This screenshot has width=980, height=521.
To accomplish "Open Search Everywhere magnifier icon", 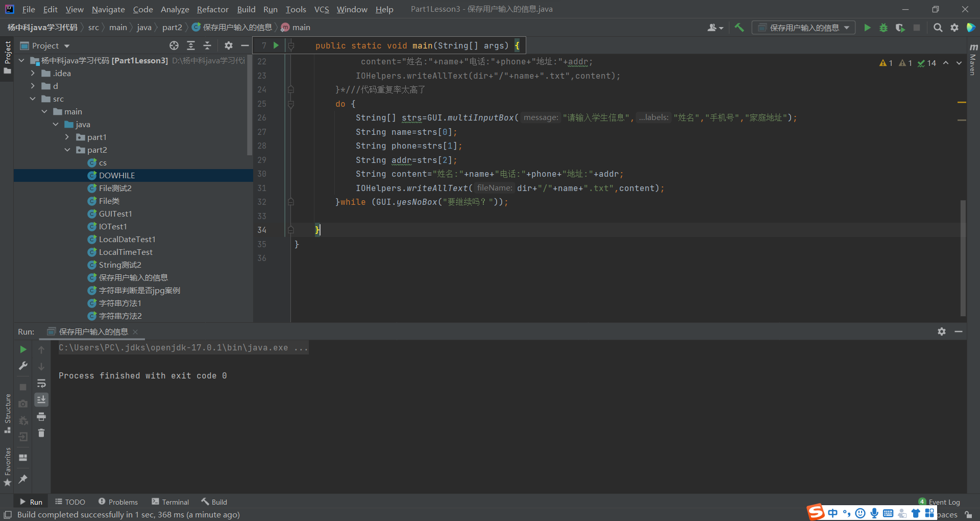I will (x=938, y=28).
